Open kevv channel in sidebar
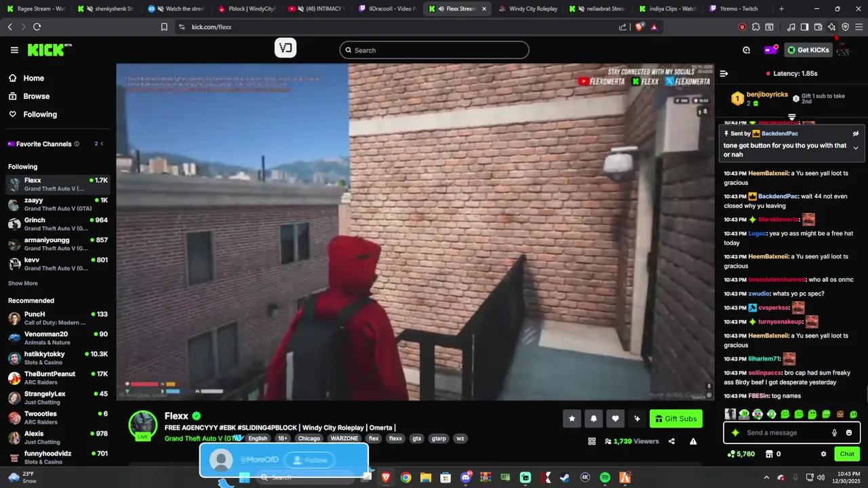Image resolution: width=868 pixels, height=488 pixels. (x=58, y=264)
